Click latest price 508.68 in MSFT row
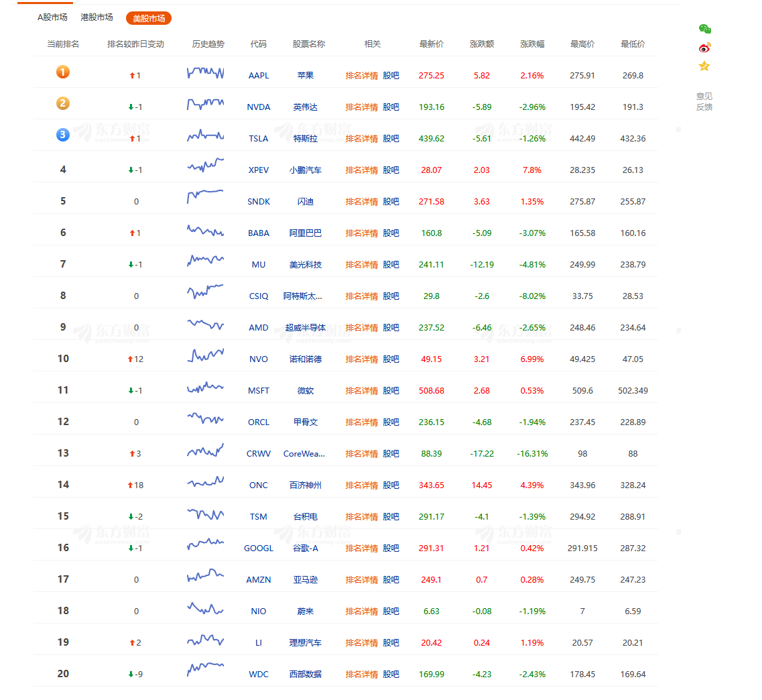Image resolution: width=762 pixels, height=700 pixels. tap(432, 391)
